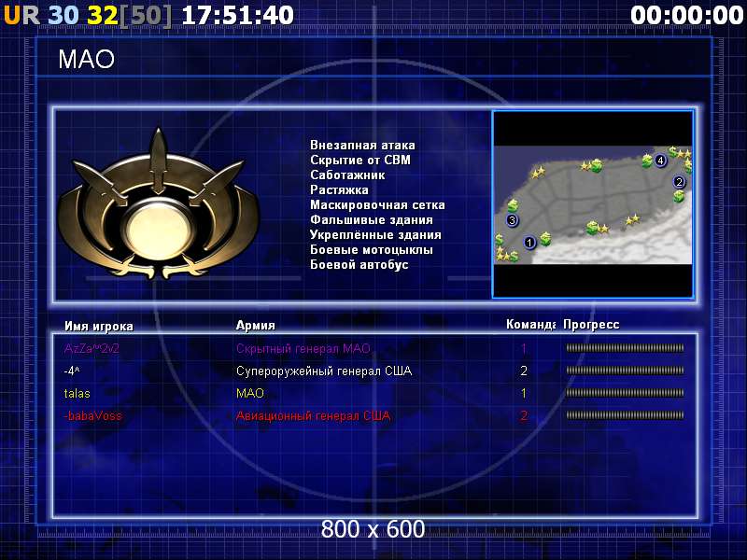Click the "Имя игрока" column header
Screen dimensions: 747x560
[x=99, y=326]
